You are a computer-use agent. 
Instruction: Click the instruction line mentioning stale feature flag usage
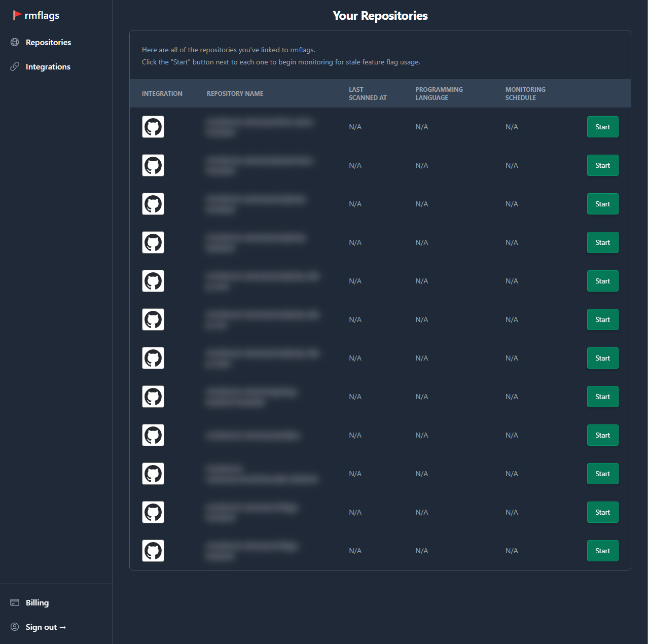pos(281,62)
